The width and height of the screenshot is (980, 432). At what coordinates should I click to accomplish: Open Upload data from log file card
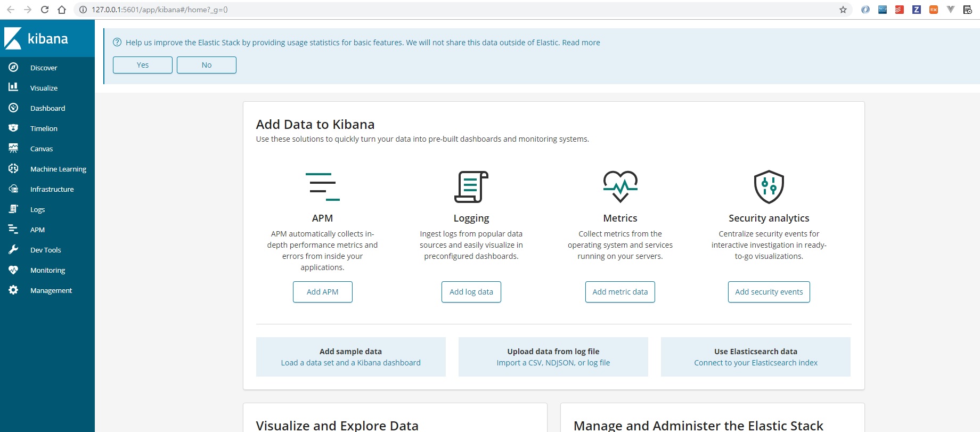click(553, 357)
